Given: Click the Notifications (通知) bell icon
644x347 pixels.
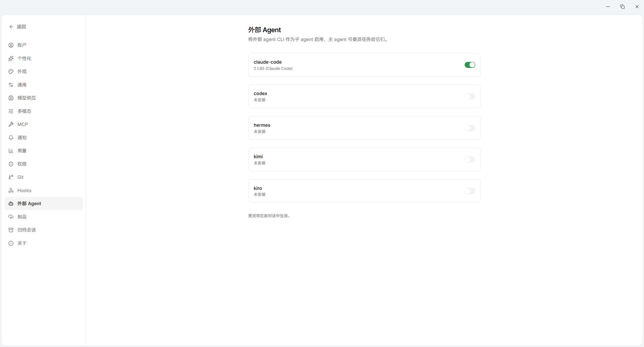Looking at the screenshot, I should pos(11,138).
